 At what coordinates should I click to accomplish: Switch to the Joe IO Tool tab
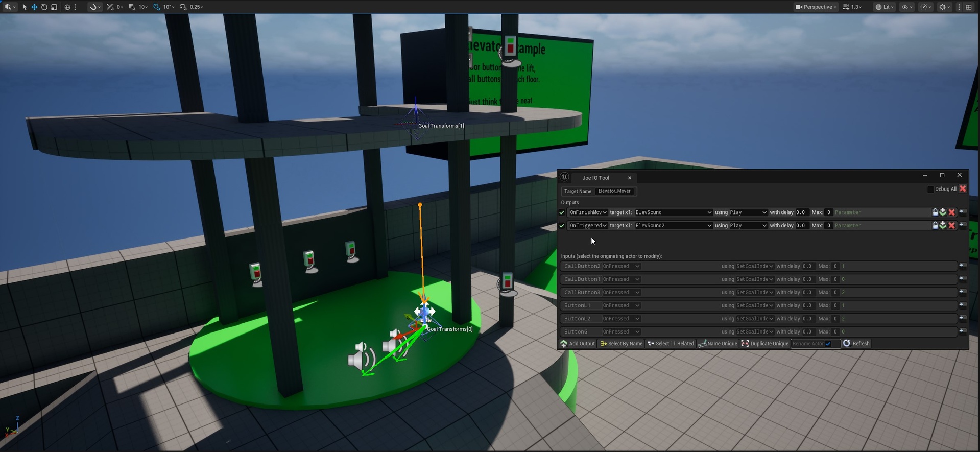[x=595, y=178]
